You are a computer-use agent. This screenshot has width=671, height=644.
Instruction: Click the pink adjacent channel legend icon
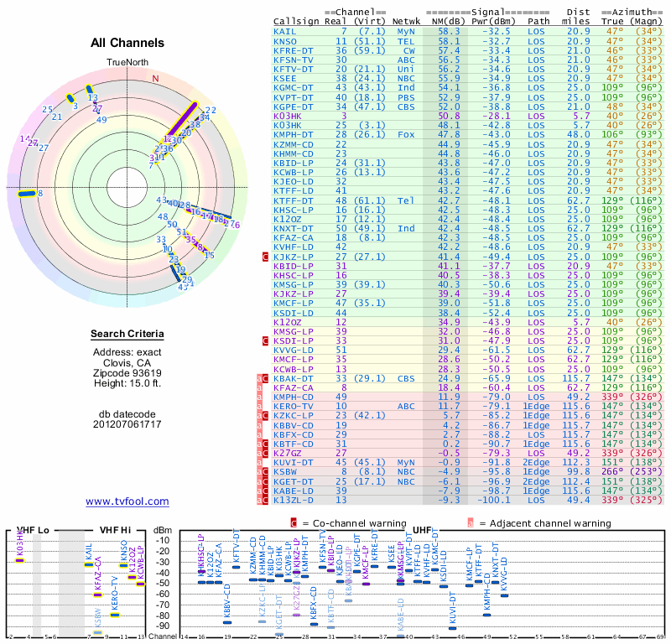click(x=471, y=523)
